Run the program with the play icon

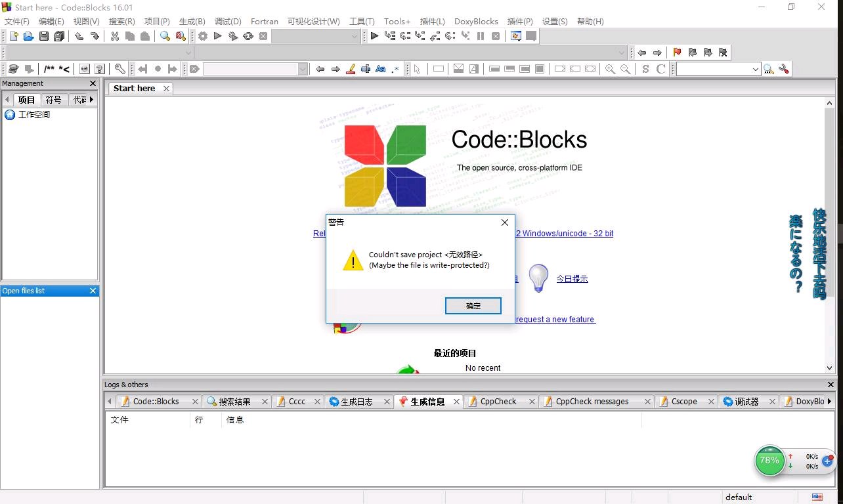218,36
